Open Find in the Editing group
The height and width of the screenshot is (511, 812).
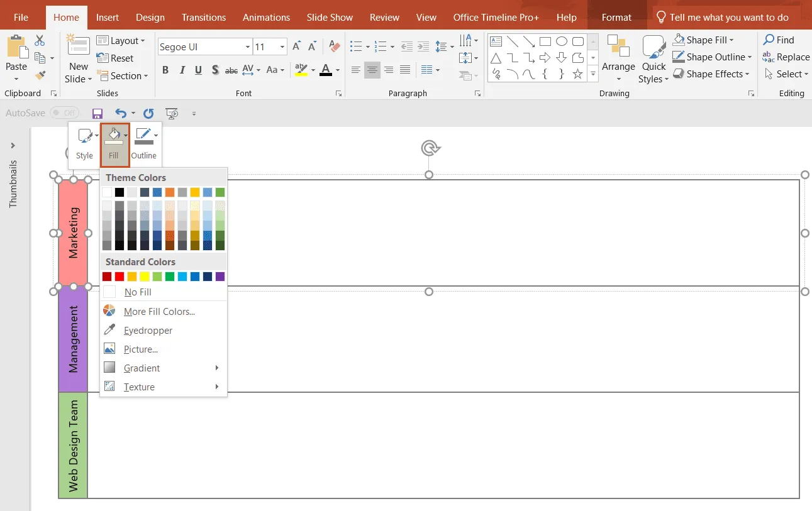coord(783,40)
